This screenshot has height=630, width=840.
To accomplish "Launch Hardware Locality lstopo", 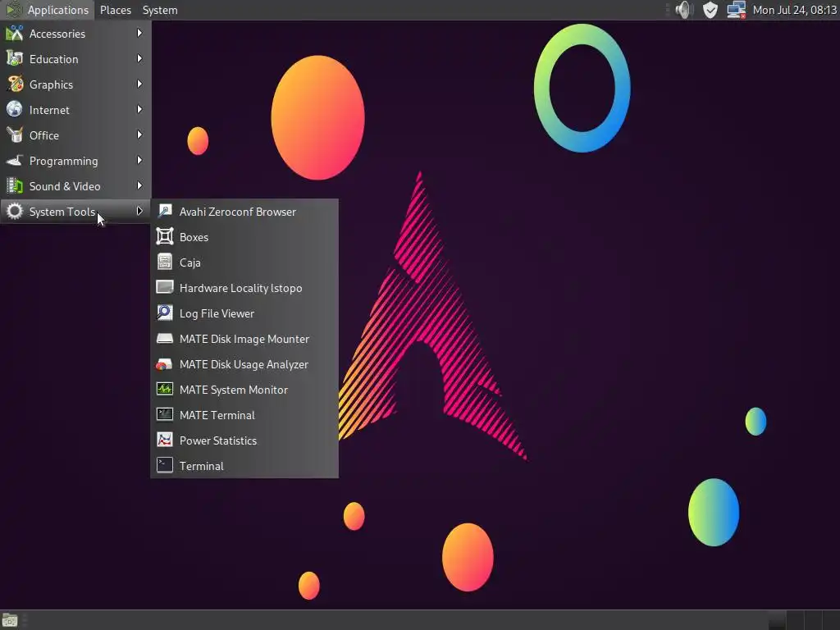I will click(x=244, y=288).
